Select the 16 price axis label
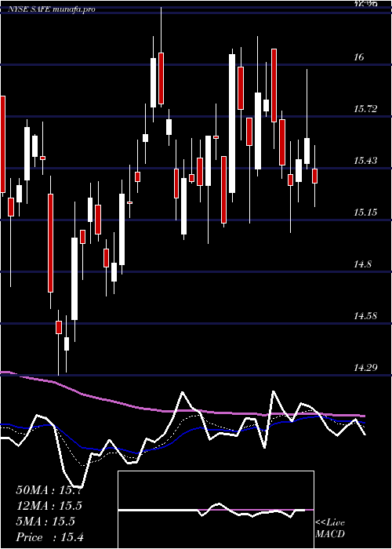 pyautogui.click(x=359, y=56)
